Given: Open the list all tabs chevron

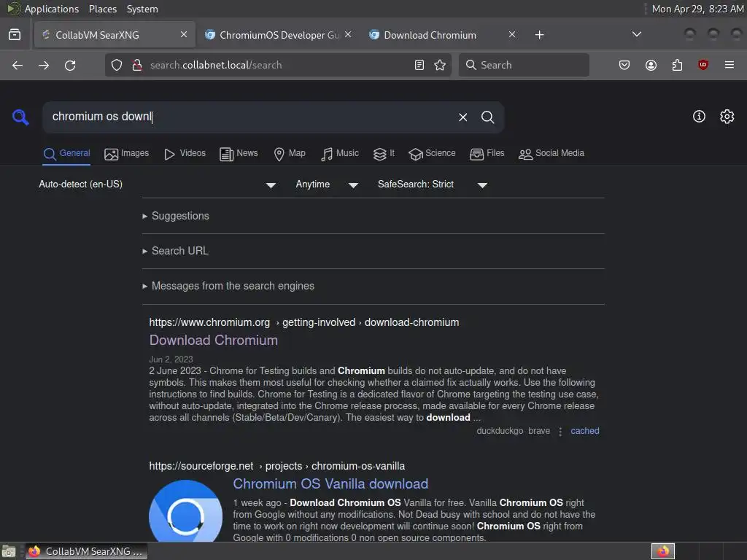Looking at the screenshot, I should 636,34.
